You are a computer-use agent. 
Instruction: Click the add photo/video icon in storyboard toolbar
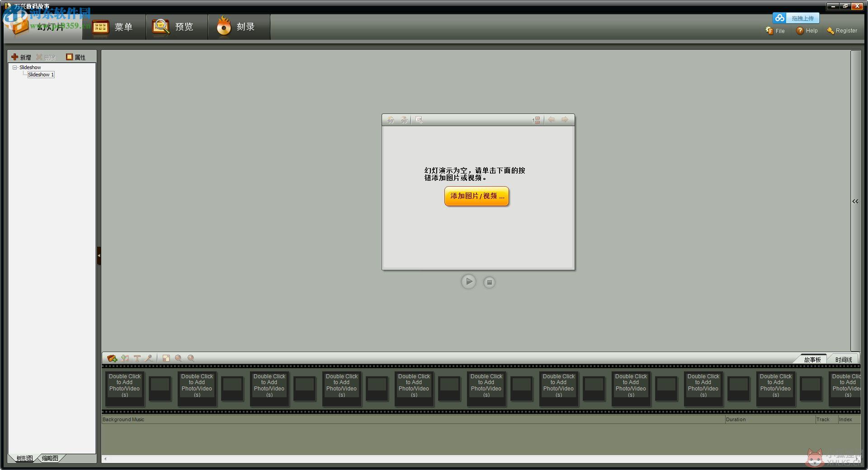click(x=112, y=358)
